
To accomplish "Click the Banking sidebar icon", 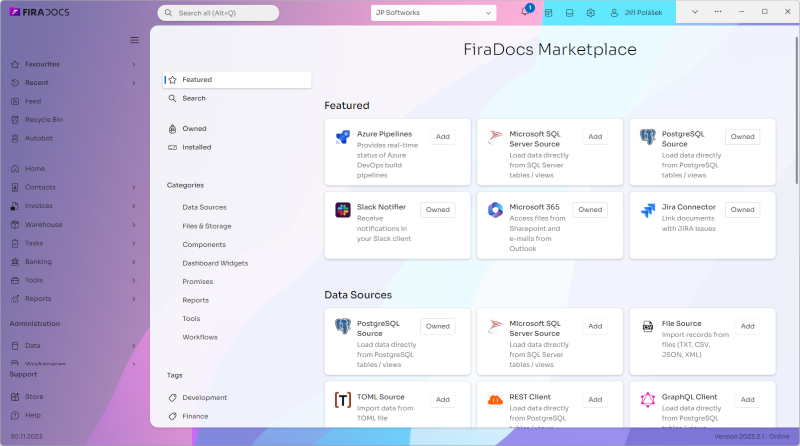I will tap(15, 262).
